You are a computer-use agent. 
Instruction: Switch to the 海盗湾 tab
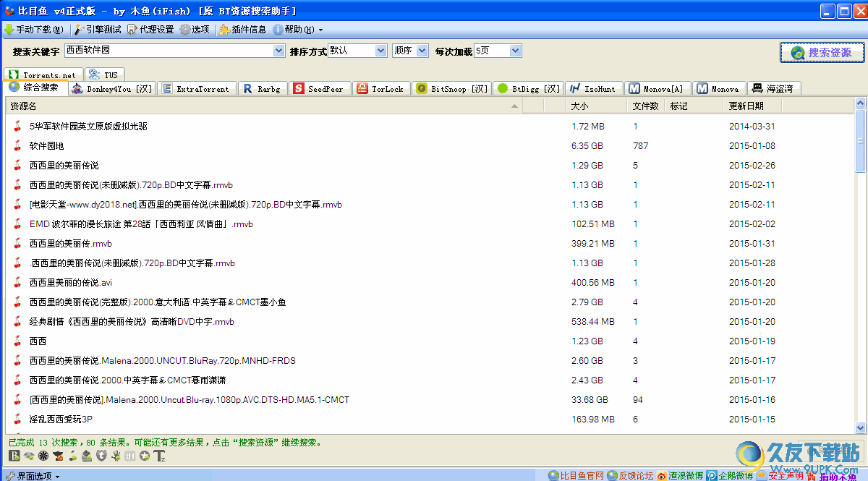tap(774, 88)
